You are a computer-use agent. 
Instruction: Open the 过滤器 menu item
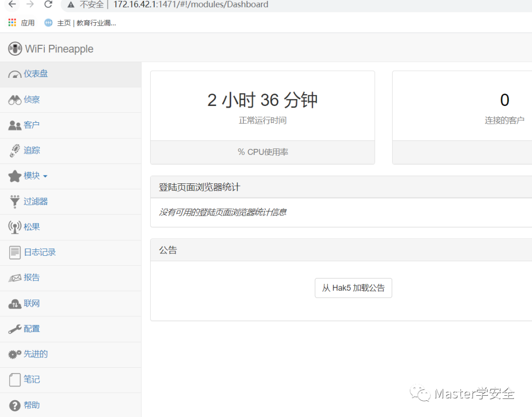[70, 202]
